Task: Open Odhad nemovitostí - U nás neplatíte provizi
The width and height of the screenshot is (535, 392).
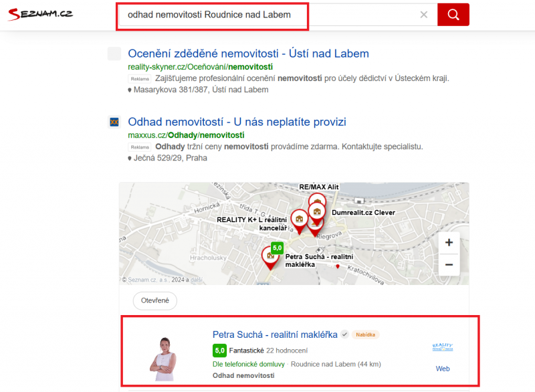Action: click(x=237, y=122)
